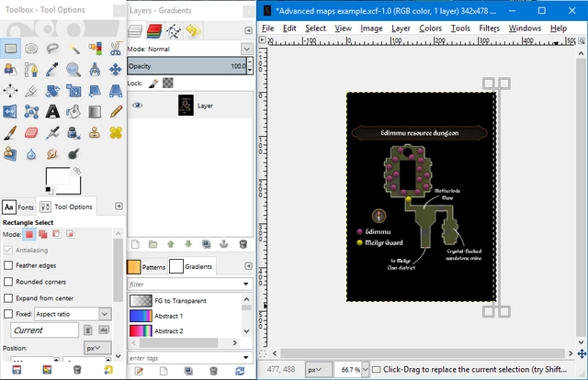Select the Alignment tool
The height and width of the screenshot is (380, 588).
click(10, 91)
